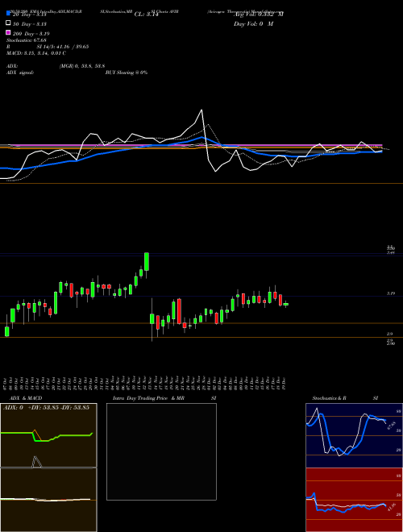Click the 'Intra Day Trading Price & MR' title

click(148, 398)
